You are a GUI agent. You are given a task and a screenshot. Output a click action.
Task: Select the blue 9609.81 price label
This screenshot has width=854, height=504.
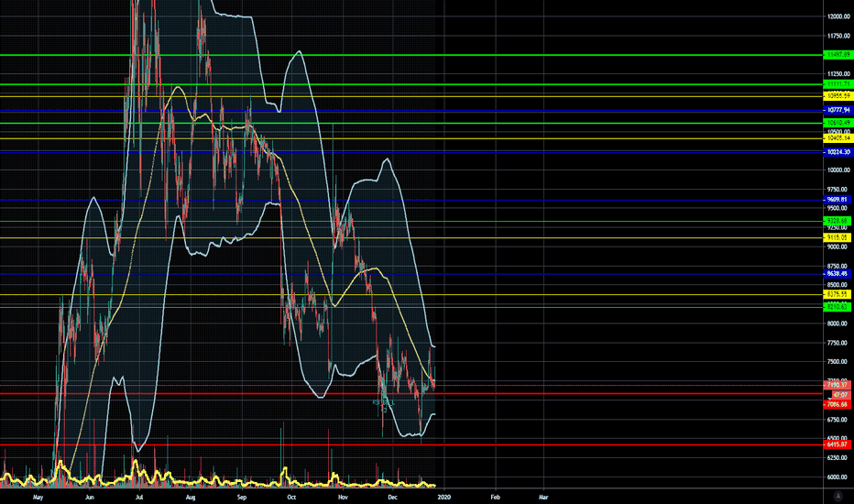(x=838, y=200)
